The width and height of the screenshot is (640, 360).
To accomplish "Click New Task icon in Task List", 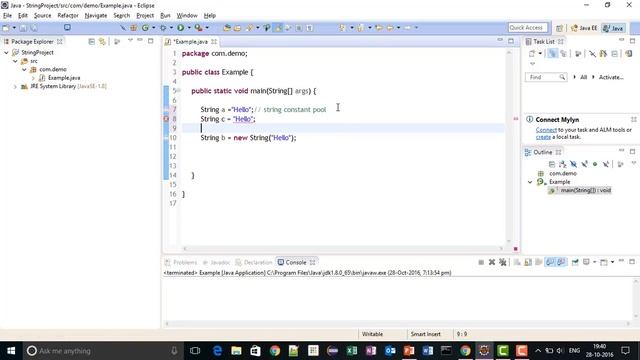I will tap(532, 53).
